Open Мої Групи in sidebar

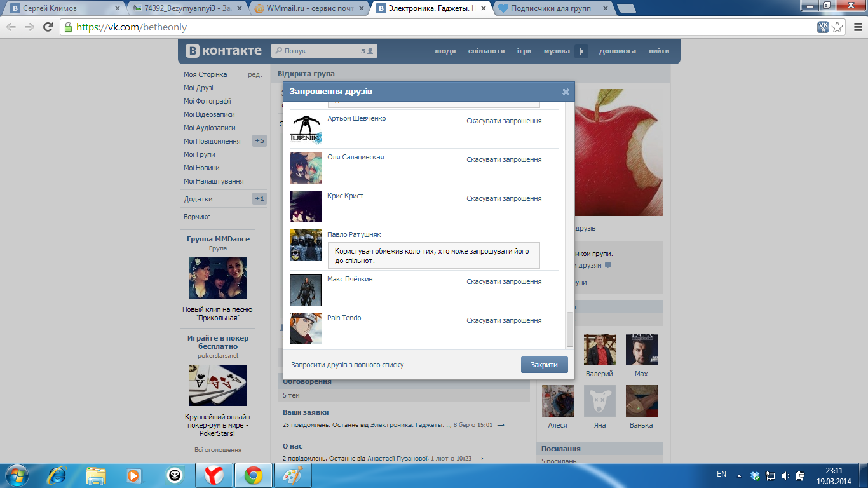[x=200, y=154]
